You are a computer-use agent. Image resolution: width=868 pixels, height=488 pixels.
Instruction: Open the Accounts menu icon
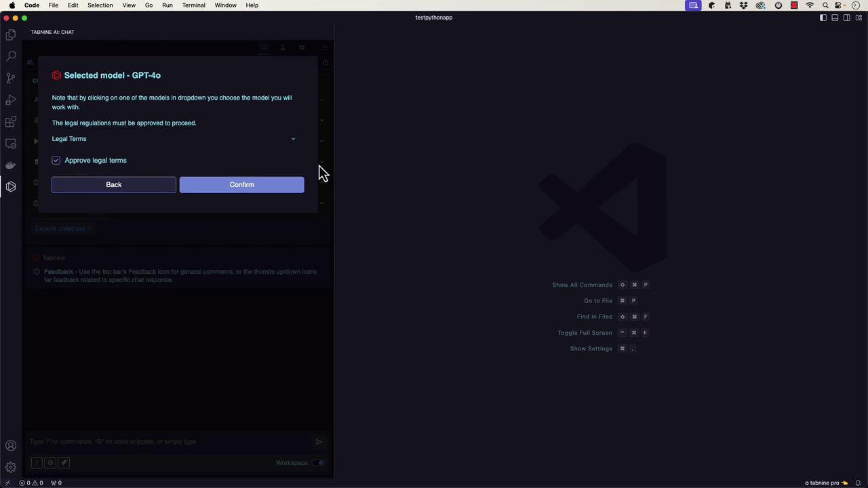click(11, 445)
